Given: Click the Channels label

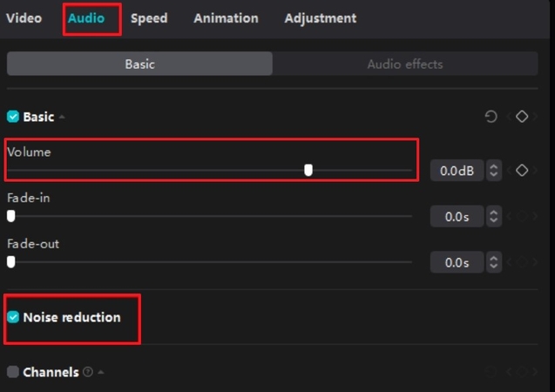Looking at the screenshot, I should pos(51,372).
